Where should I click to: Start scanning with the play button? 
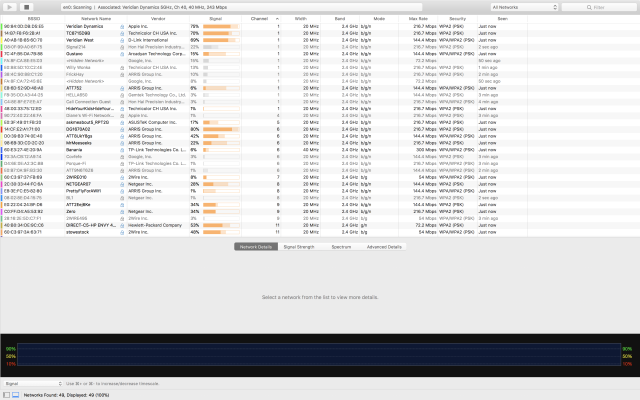(x=10, y=7)
